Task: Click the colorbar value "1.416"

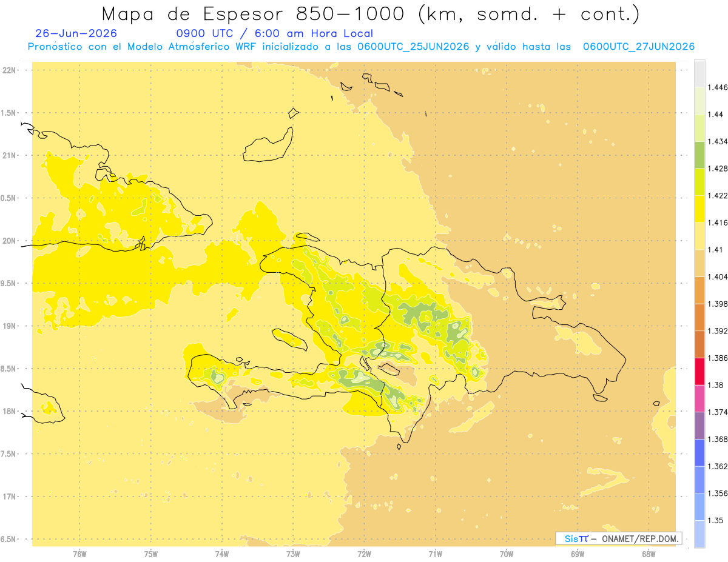Action: tap(718, 223)
